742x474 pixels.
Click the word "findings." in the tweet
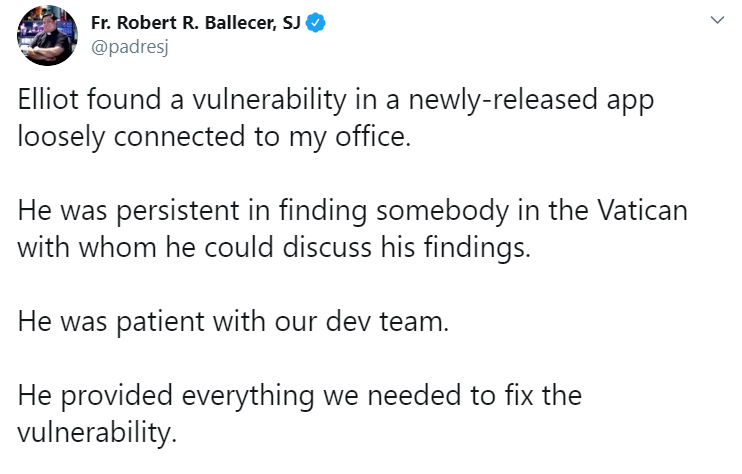pyautogui.click(x=477, y=248)
